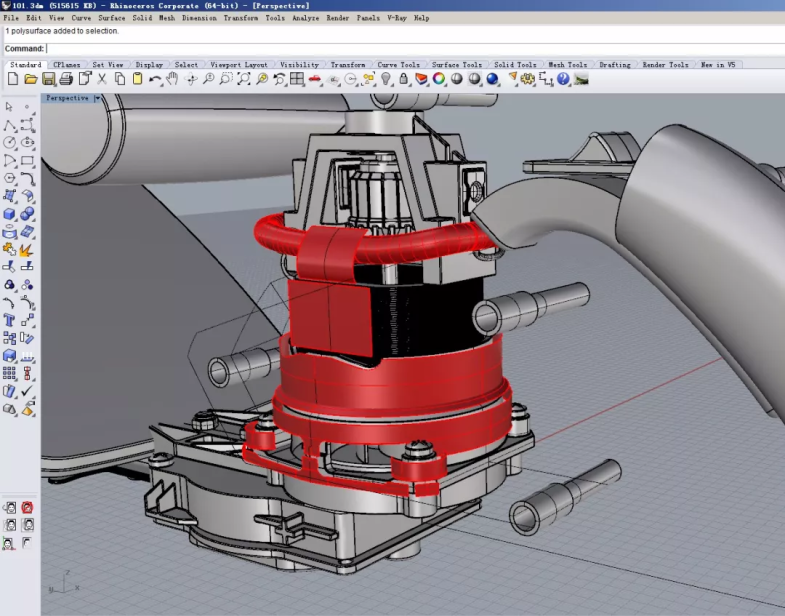Click the Perspective viewport title label
Screen dimensions: 785x616
[x=67, y=98]
